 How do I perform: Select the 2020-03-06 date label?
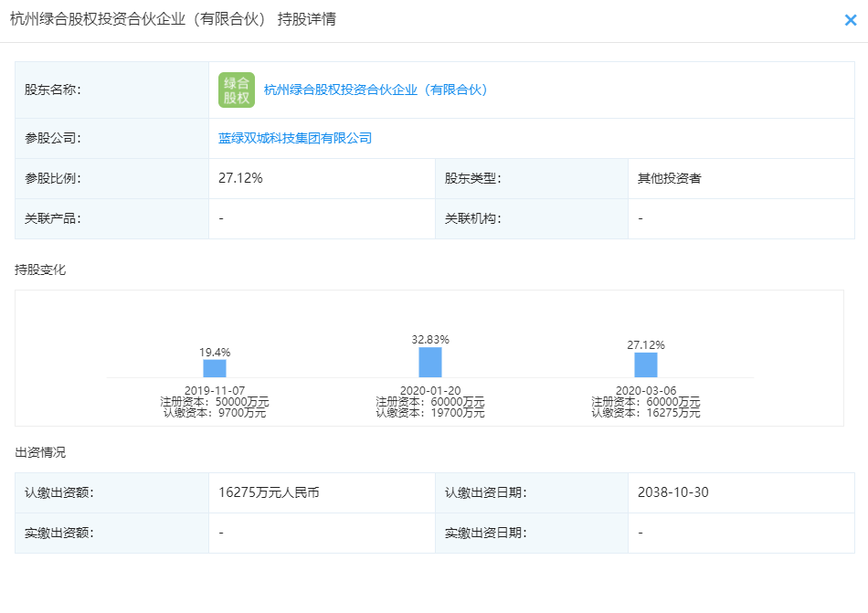(645, 391)
